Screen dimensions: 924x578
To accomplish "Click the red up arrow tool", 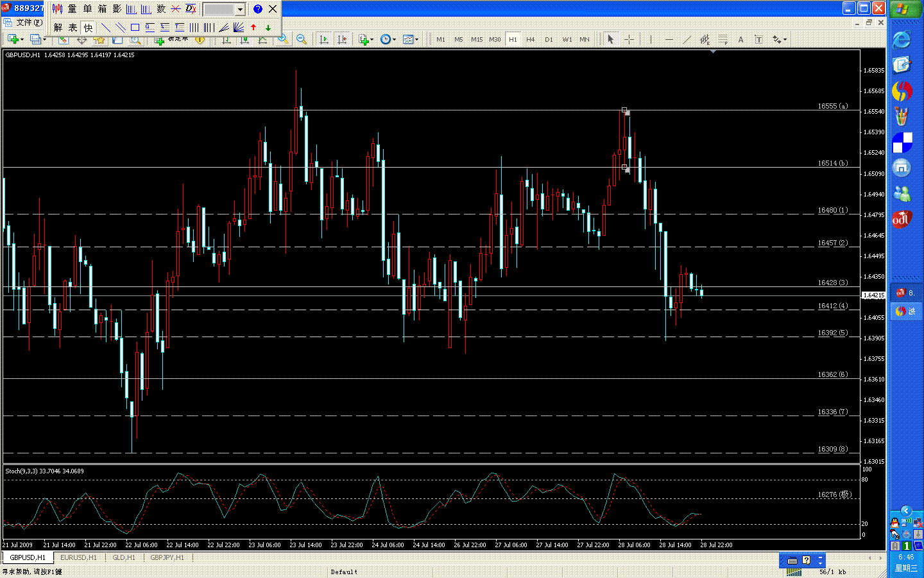I will coord(253,27).
